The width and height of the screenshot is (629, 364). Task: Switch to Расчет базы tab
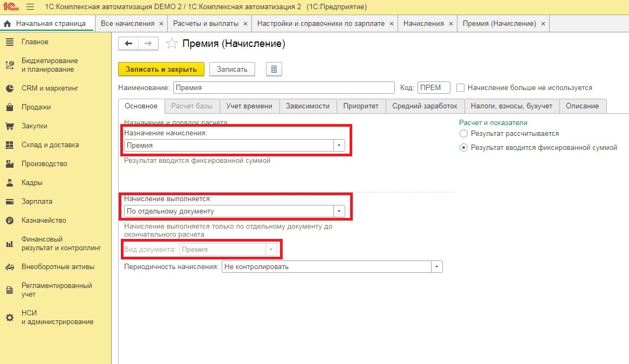point(192,106)
